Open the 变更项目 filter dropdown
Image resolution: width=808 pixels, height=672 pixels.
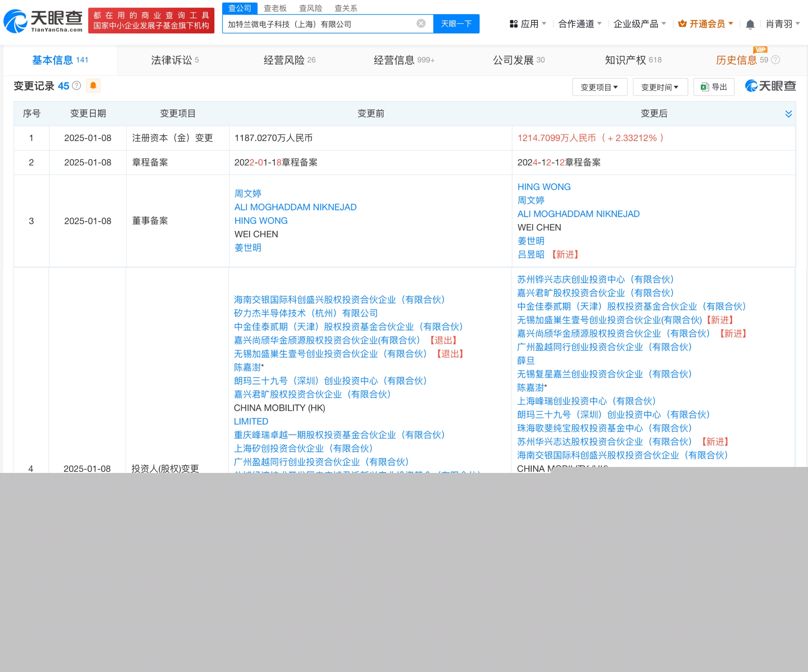[600, 87]
